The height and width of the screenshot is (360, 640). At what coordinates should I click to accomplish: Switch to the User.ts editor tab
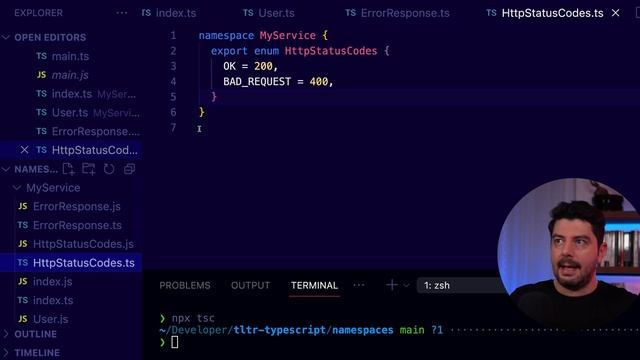(269, 13)
